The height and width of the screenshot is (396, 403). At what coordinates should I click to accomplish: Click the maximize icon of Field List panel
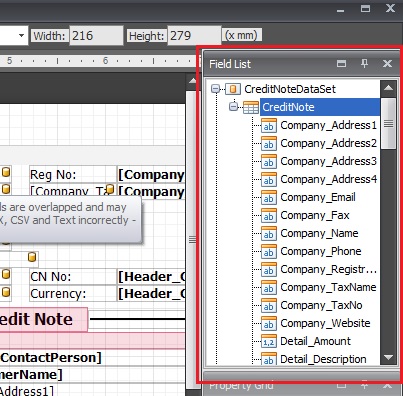tap(341, 63)
